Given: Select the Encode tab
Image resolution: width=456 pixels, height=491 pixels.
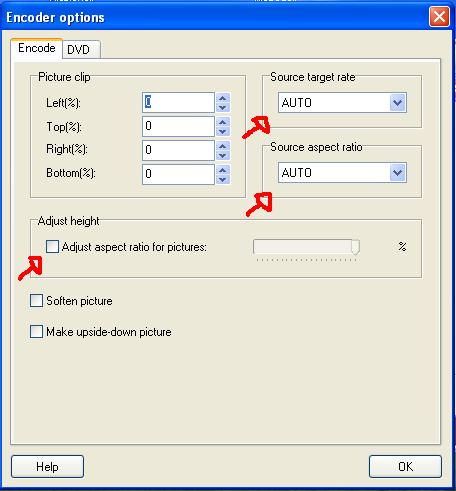Looking at the screenshot, I should [x=37, y=48].
